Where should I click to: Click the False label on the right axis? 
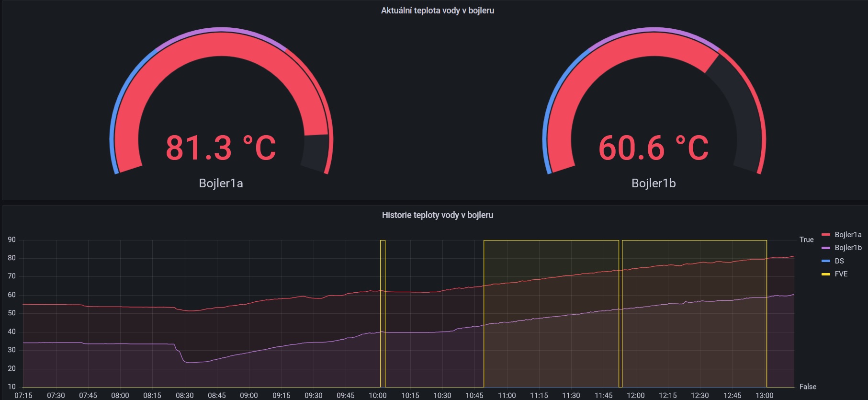[x=808, y=387]
